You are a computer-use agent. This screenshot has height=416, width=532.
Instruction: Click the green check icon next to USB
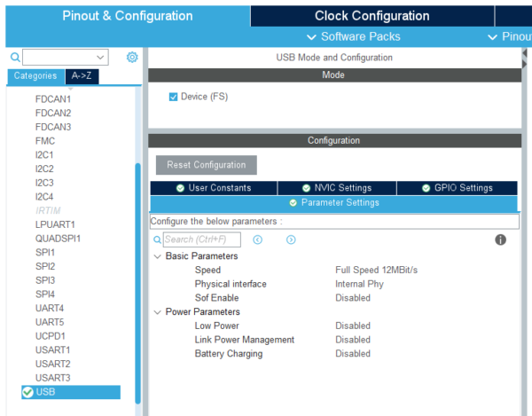pos(27,392)
